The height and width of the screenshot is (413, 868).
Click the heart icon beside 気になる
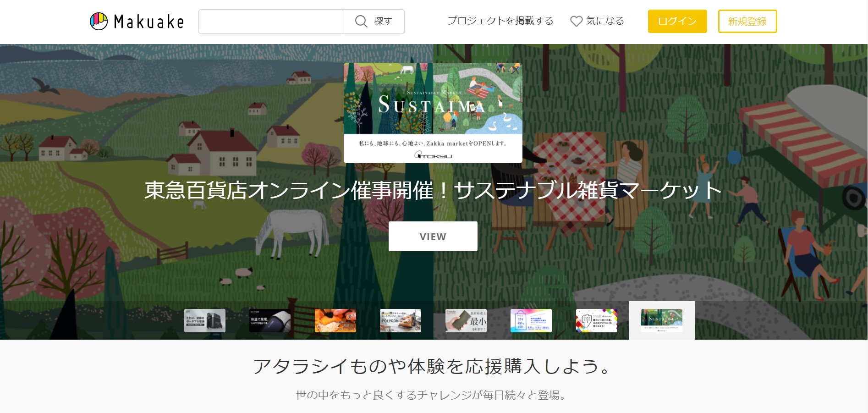tap(576, 22)
